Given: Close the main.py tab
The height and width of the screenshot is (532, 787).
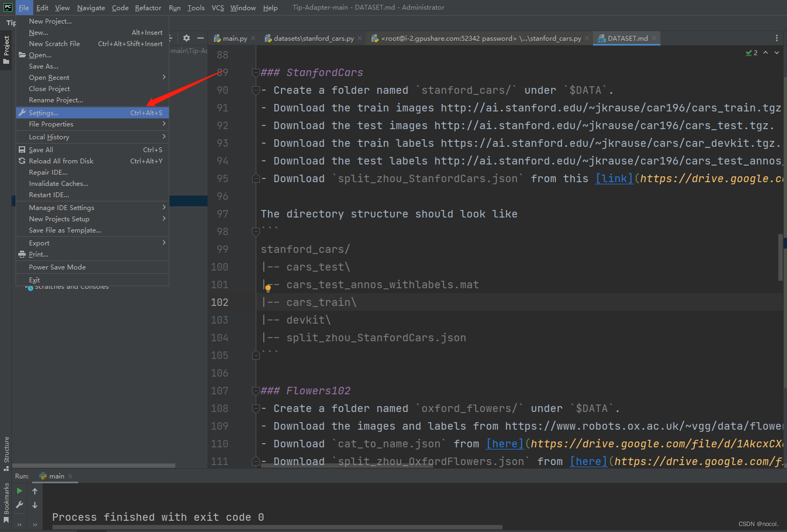Looking at the screenshot, I should pos(253,39).
